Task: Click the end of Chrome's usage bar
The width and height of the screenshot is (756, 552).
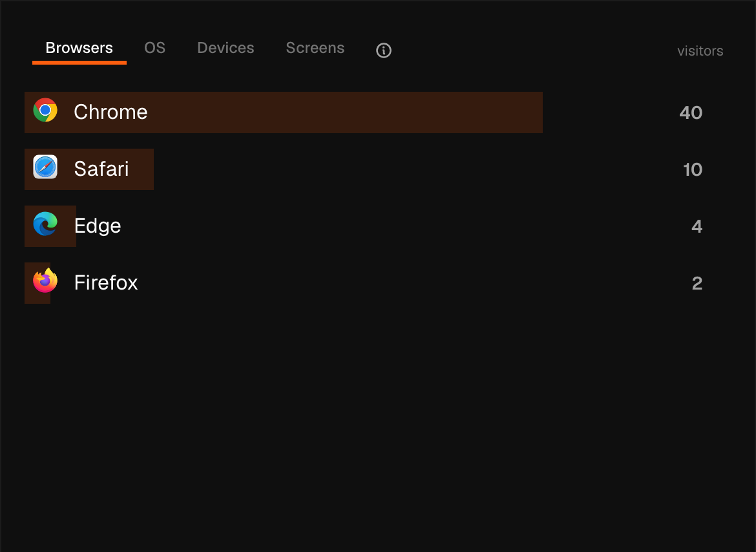Action: point(540,112)
